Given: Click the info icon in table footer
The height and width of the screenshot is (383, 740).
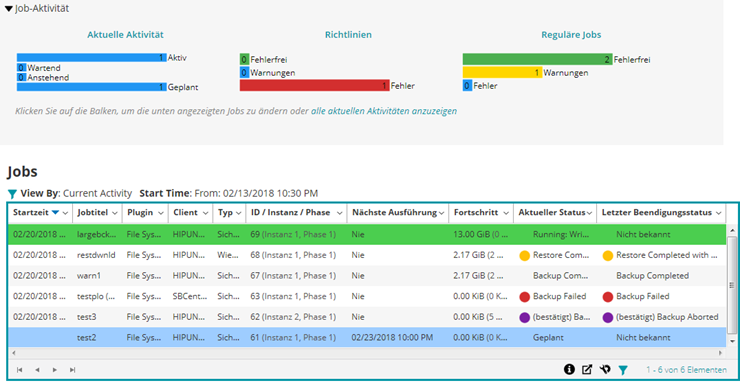Looking at the screenshot, I should click(x=569, y=369).
